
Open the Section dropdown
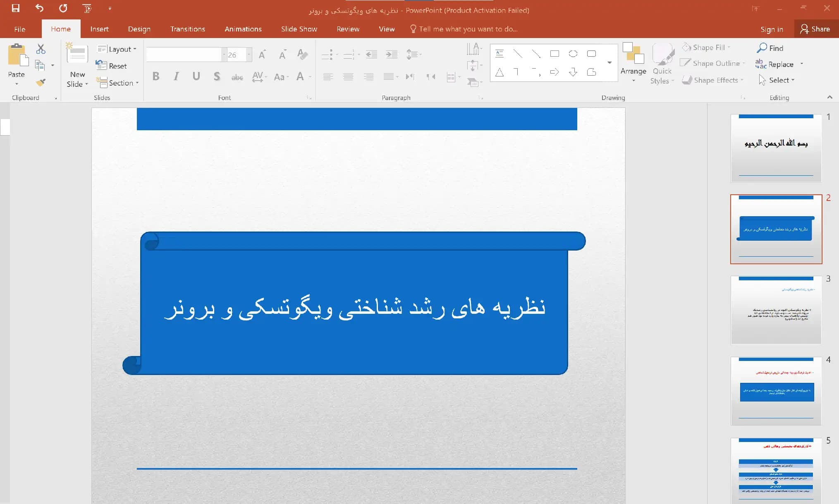coord(117,83)
